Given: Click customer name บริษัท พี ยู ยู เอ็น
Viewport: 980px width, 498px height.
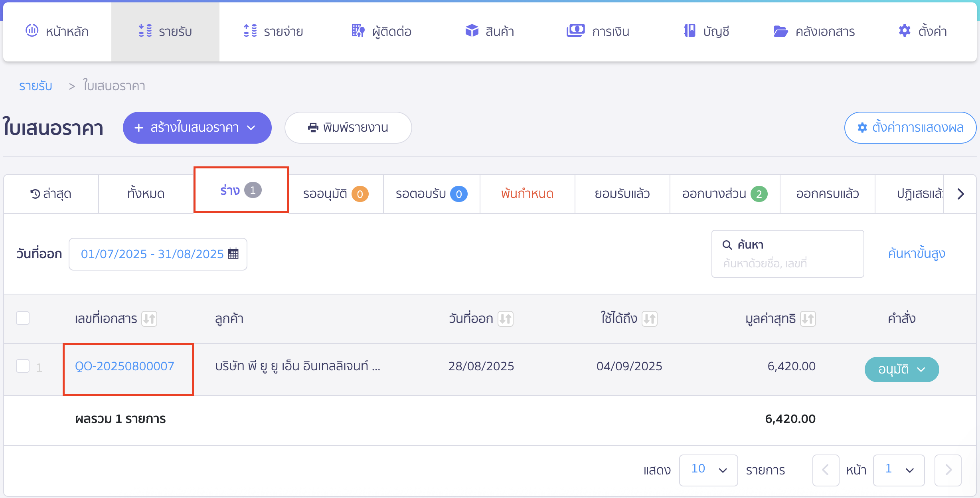Looking at the screenshot, I should pyautogui.click(x=298, y=366).
